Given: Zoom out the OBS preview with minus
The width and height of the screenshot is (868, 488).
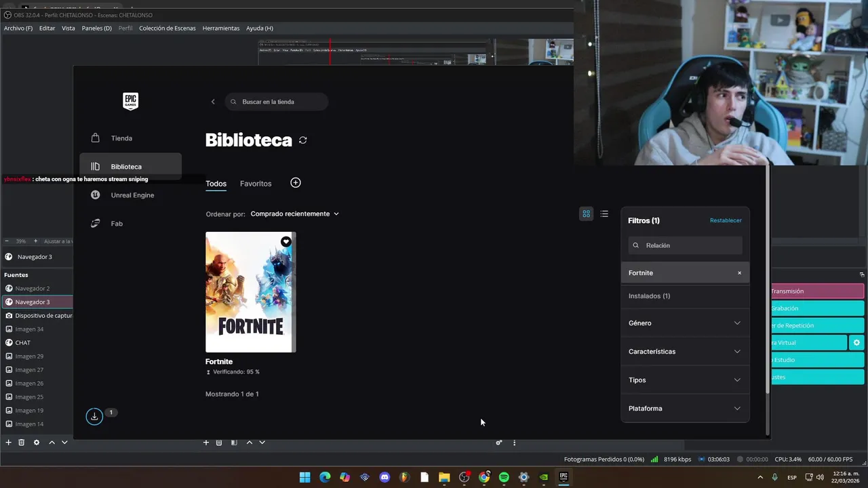Looking at the screenshot, I should [7, 241].
